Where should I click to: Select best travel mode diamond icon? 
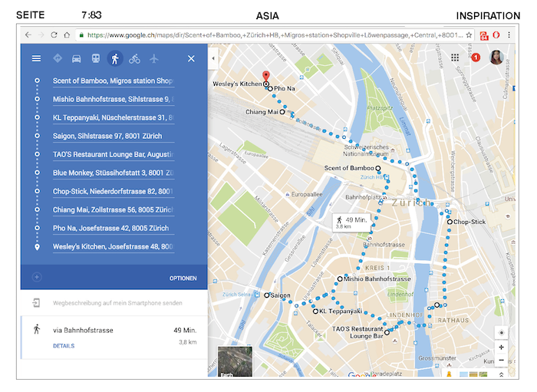(x=58, y=58)
